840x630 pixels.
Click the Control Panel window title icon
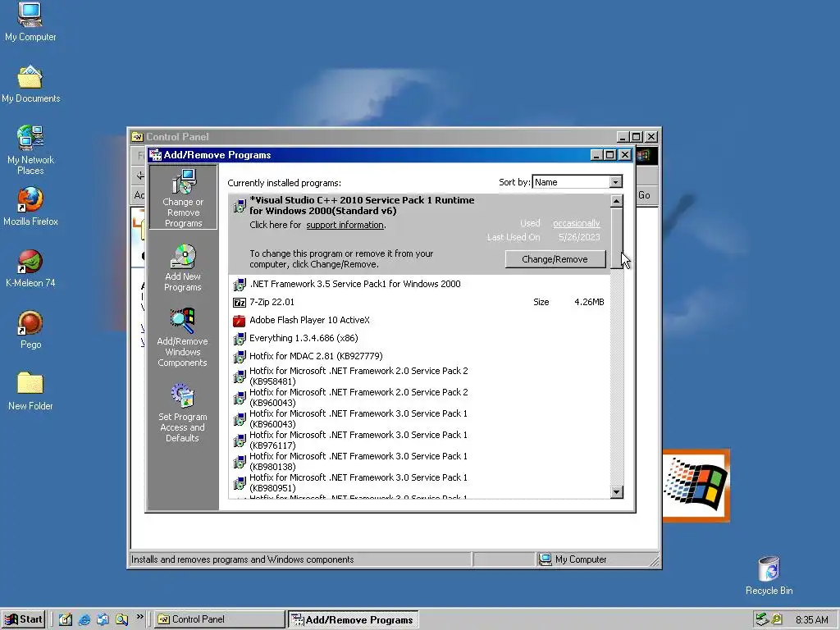click(x=138, y=137)
